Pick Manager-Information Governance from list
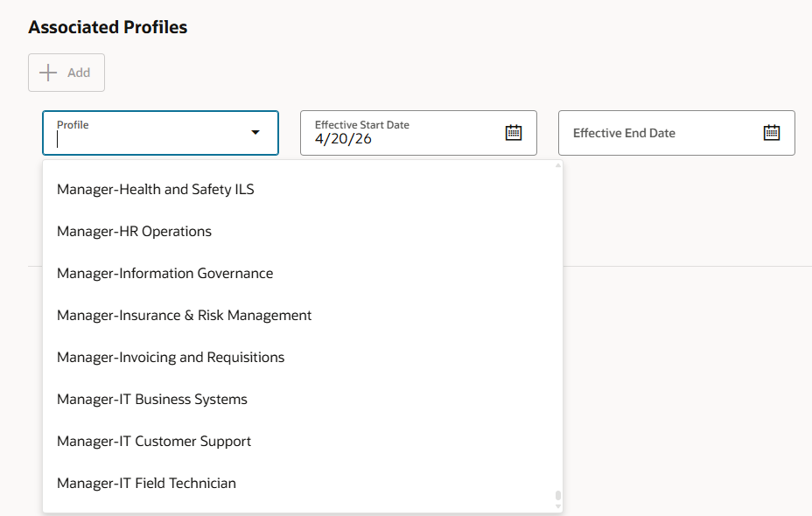 pyautogui.click(x=303, y=273)
